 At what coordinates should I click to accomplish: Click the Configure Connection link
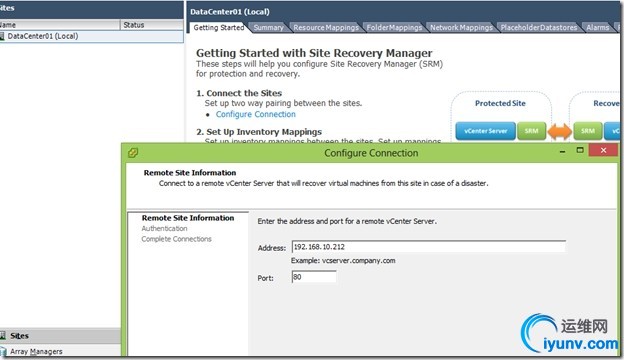point(255,114)
